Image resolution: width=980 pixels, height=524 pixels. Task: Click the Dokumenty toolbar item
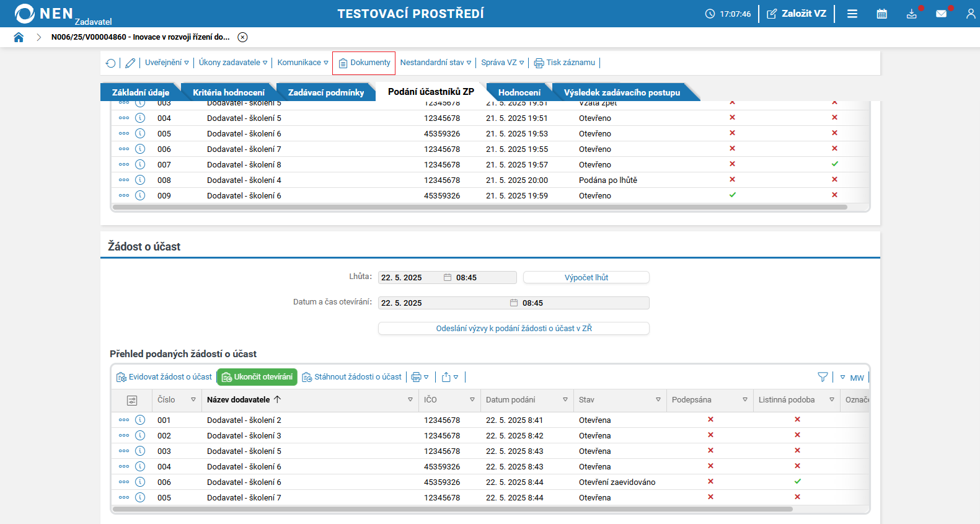click(364, 63)
